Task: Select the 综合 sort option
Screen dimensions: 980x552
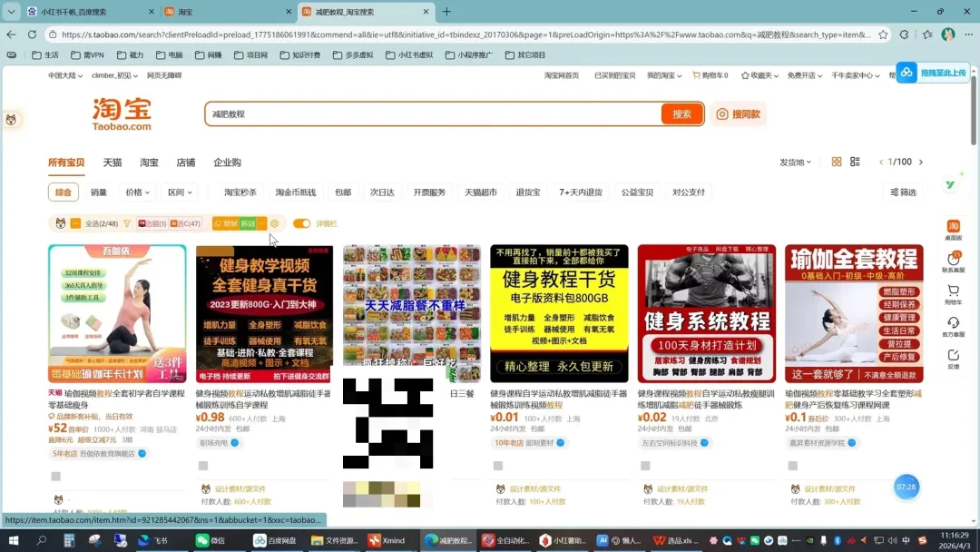Action: pos(64,192)
